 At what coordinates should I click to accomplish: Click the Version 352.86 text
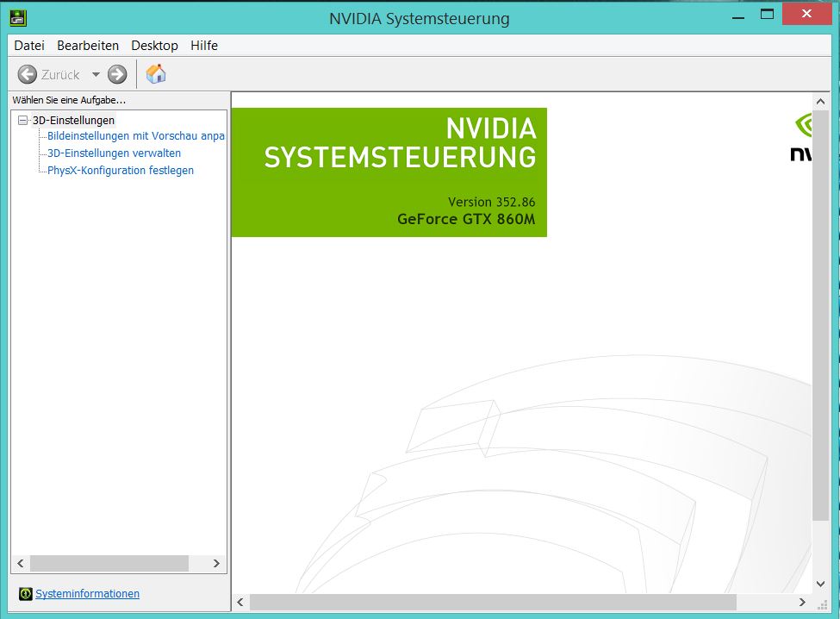492,202
